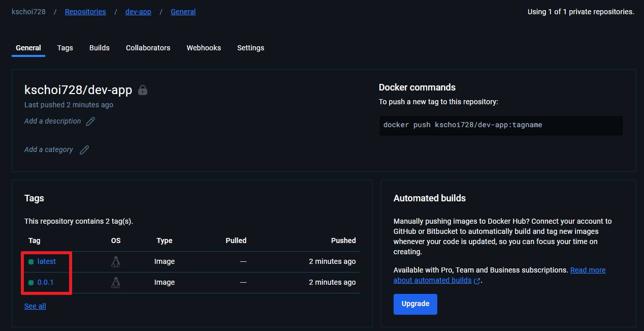644x331 pixels.
Task: Click pushed time in 0.0.1 row
Action: [x=332, y=282]
